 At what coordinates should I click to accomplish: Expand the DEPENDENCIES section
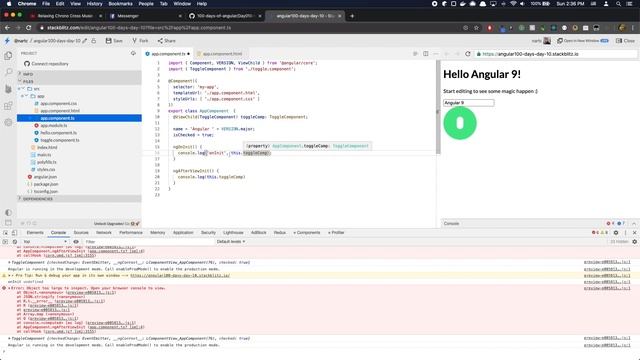coord(79,199)
